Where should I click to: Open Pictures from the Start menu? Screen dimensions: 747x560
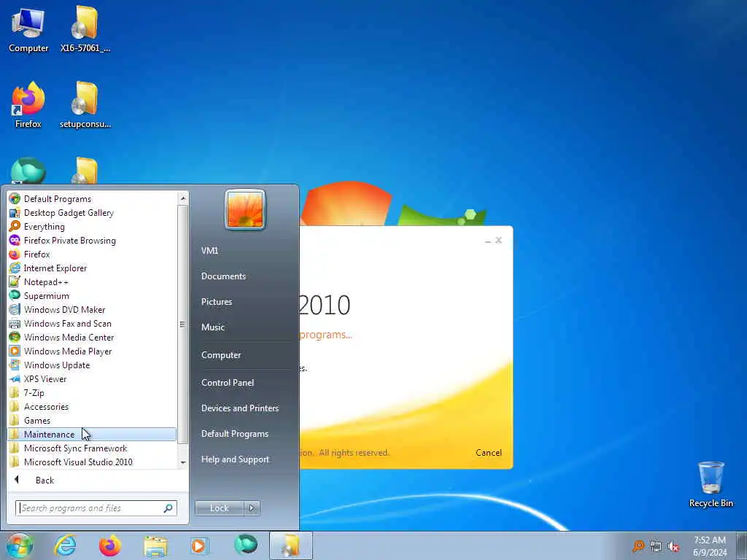(217, 301)
